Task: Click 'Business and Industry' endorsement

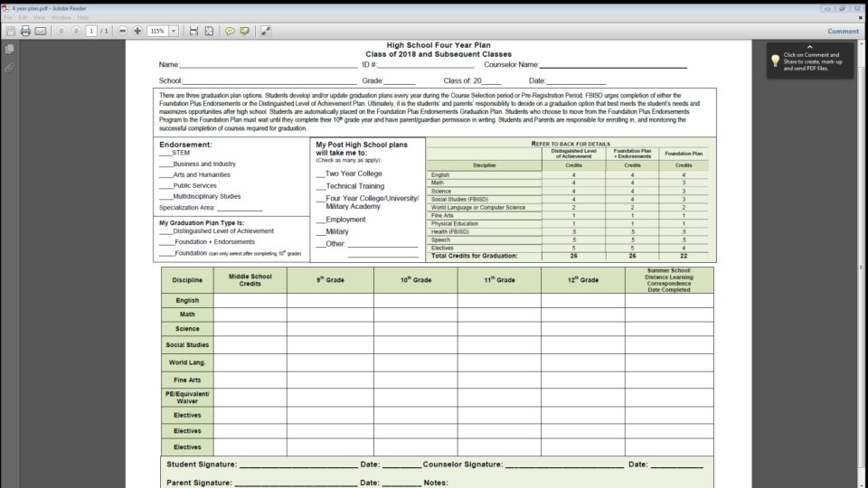Action: (198, 164)
